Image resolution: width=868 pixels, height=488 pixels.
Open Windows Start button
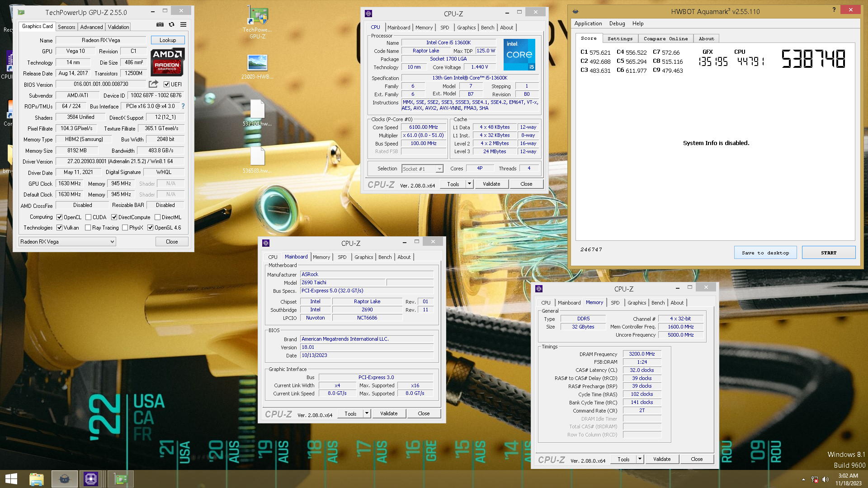(11, 479)
